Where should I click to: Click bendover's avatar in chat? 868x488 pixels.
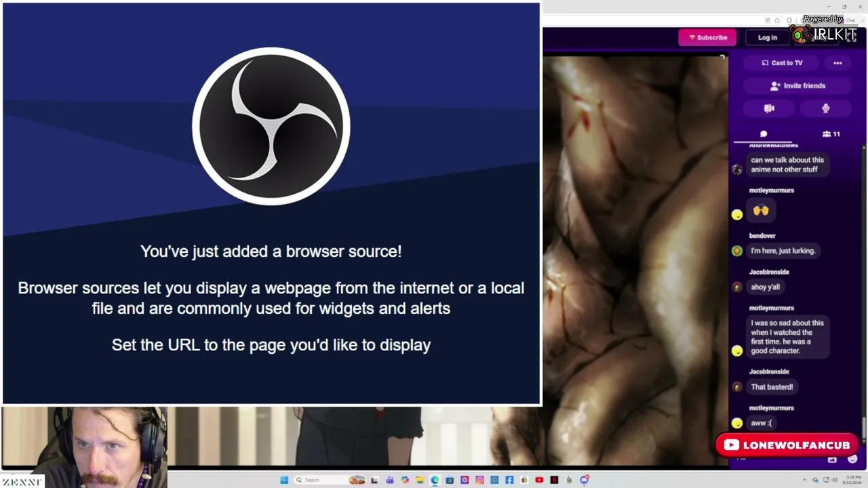(x=737, y=251)
